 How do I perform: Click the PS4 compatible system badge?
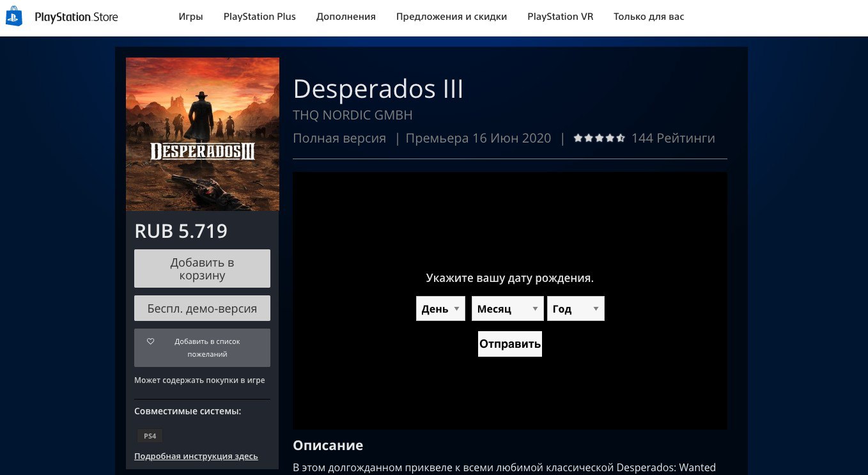point(150,436)
